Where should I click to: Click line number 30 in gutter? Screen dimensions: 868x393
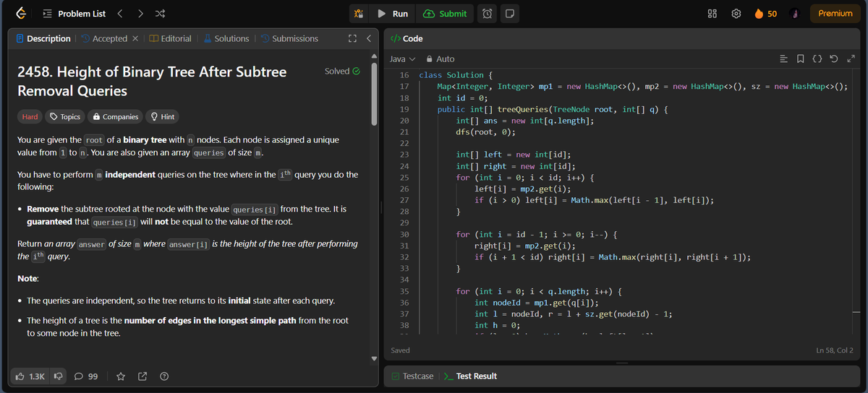point(404,235)
